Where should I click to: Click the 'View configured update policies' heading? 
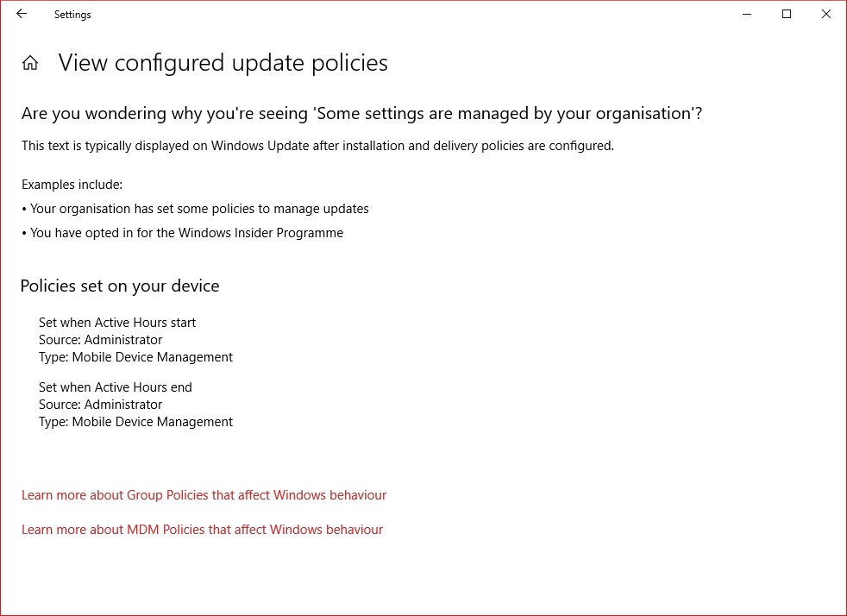[223, 63]
